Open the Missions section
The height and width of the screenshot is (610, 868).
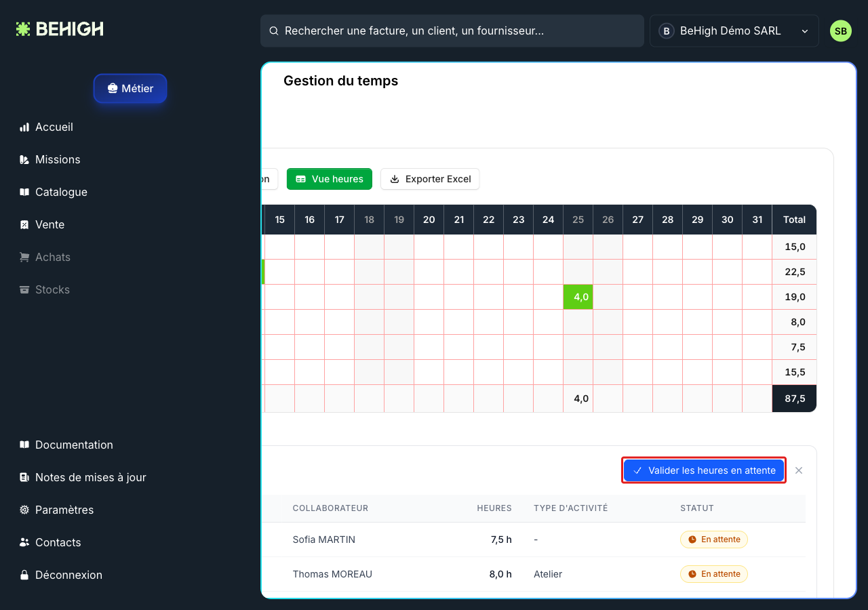pos(58,159)
